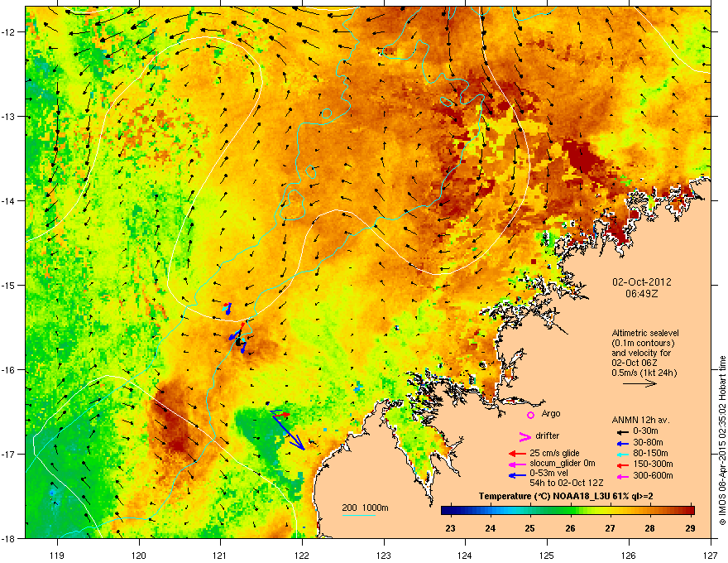Click the '25' color bar tick label
This screenshot has width=728, height=563.
click(529, 528)
